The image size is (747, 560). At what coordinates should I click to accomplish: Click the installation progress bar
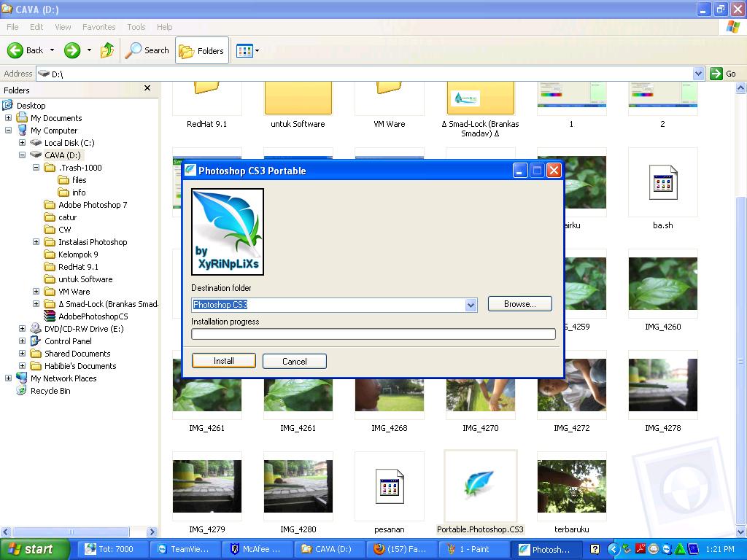(x=373, y=334)
